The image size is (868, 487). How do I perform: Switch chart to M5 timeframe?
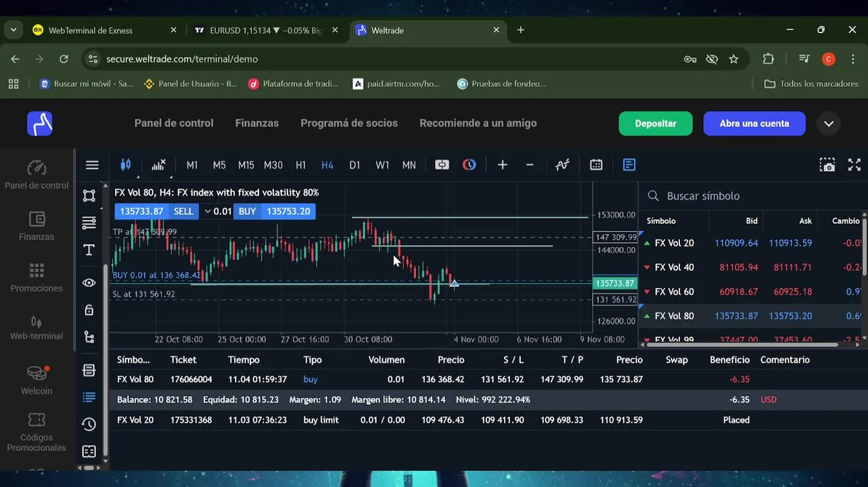point(219,165)
